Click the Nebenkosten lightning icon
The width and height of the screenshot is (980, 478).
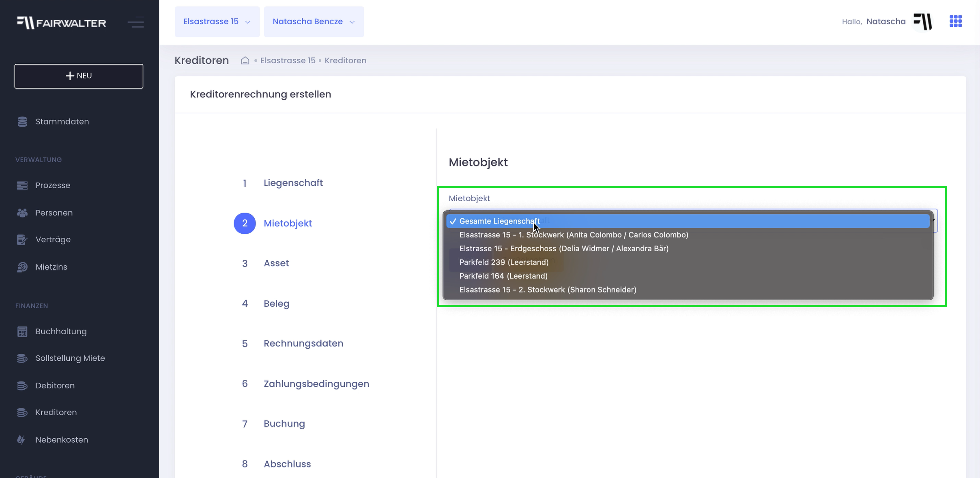pyautogui.click(x=21, y=440)
